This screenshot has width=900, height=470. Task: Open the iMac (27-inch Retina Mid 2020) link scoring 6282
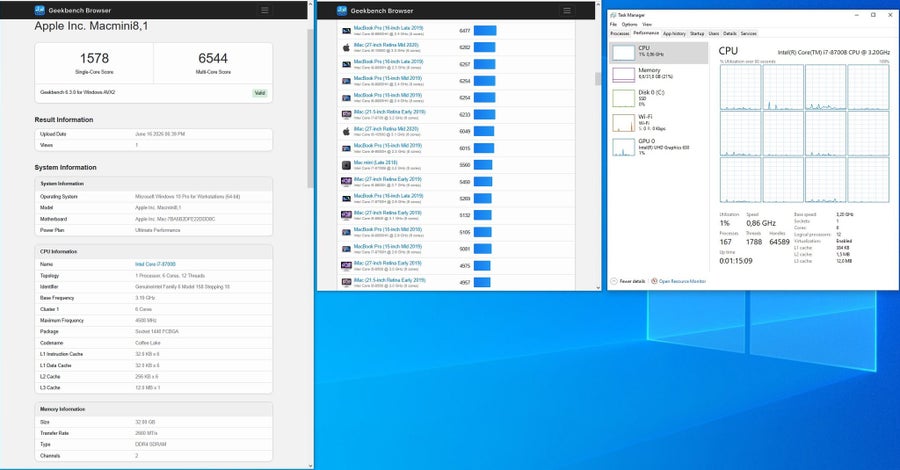(386, 45)
